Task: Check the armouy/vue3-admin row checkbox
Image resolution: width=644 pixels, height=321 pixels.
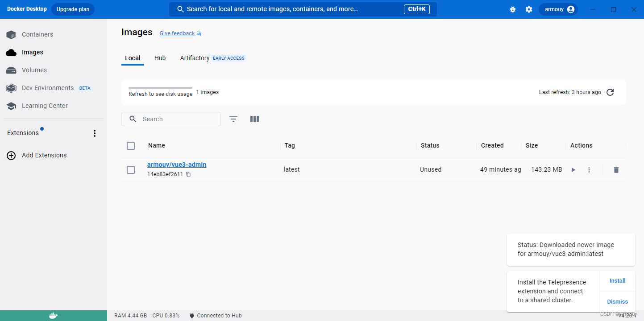Action: point(131,170)
